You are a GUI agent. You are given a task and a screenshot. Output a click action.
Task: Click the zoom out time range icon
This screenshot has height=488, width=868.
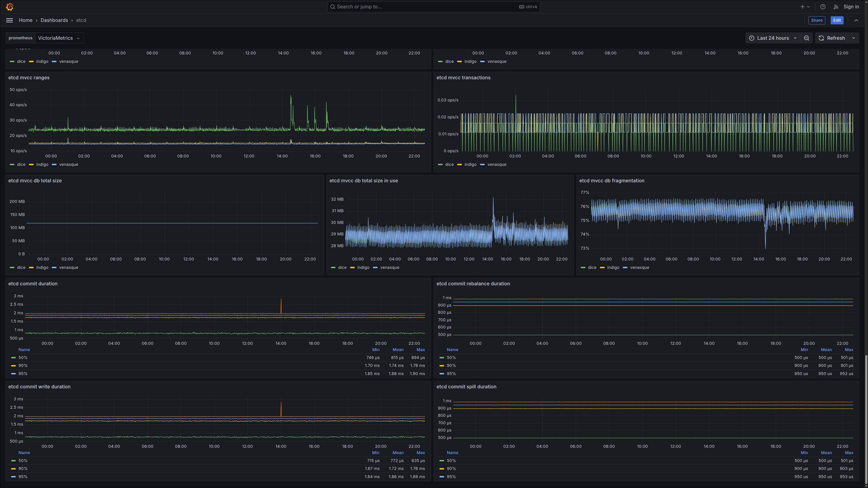806,38
